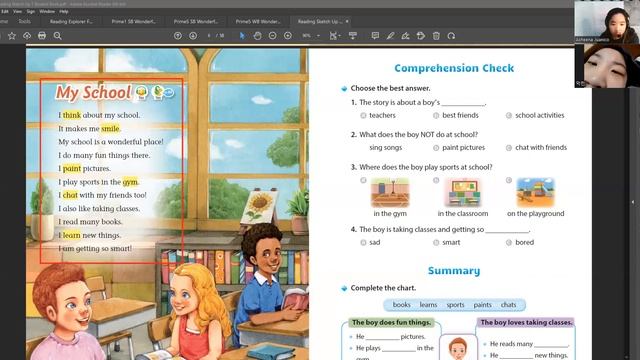Select the 'smart' radio option
The width and height of the screenshot is (640, 360).
[436, 242]
